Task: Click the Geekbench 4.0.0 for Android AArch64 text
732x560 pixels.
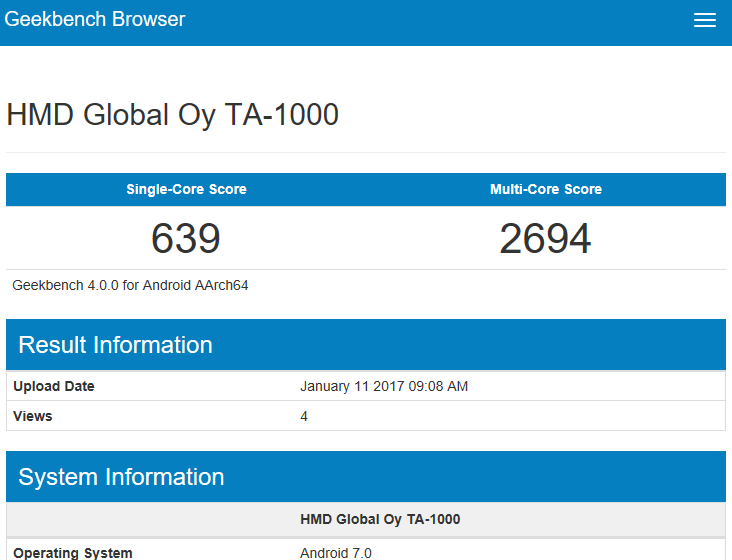Action: click(130, 286)
